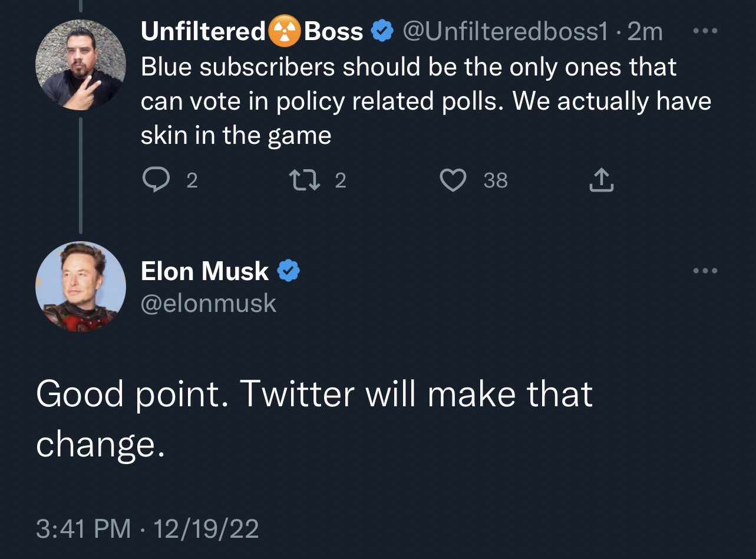Click the 38 likes count
The height and width of the screenshot is (559, 756).
(x=495, y=180)
